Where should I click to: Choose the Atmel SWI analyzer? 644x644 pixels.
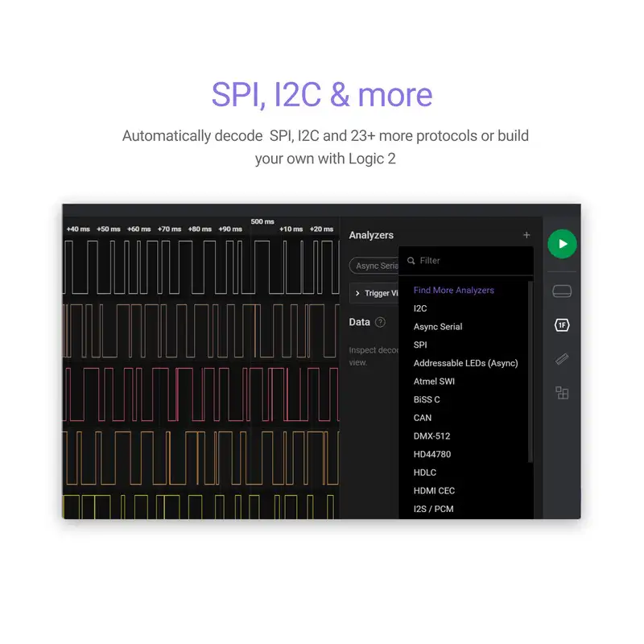[x=434, y=382]
